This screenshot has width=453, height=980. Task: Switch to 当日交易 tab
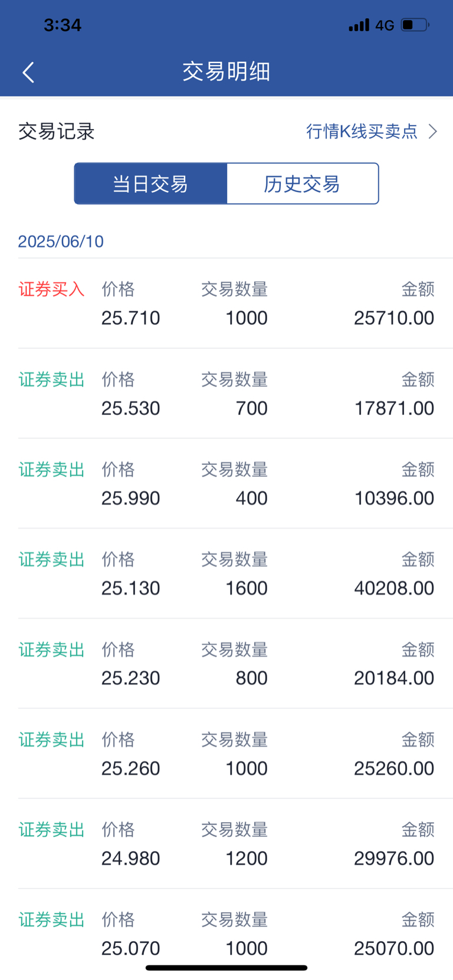pyautogui.click(x=150, y=184)
